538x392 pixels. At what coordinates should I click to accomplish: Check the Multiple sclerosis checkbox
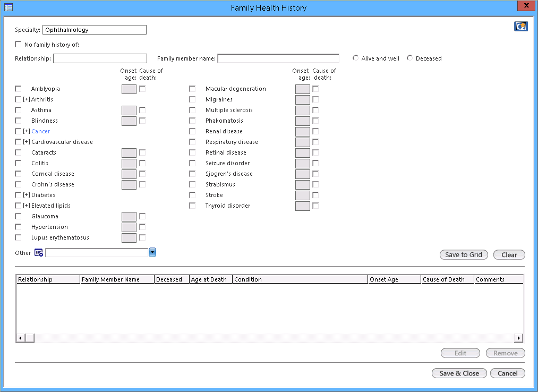coord(192,110)
